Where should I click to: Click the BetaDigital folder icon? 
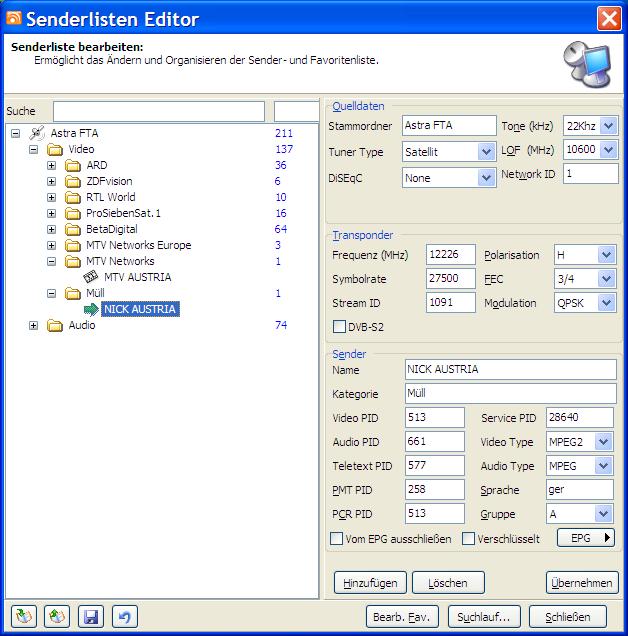click(73, 229)
